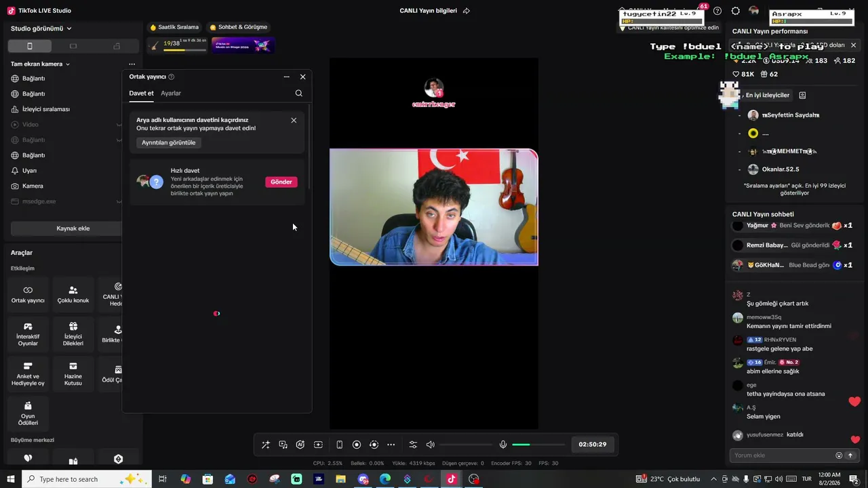This screenshot has height=488, width=868.
Task: Share CANLI Yayın bilgileri
Action: [x=467, y=11]
